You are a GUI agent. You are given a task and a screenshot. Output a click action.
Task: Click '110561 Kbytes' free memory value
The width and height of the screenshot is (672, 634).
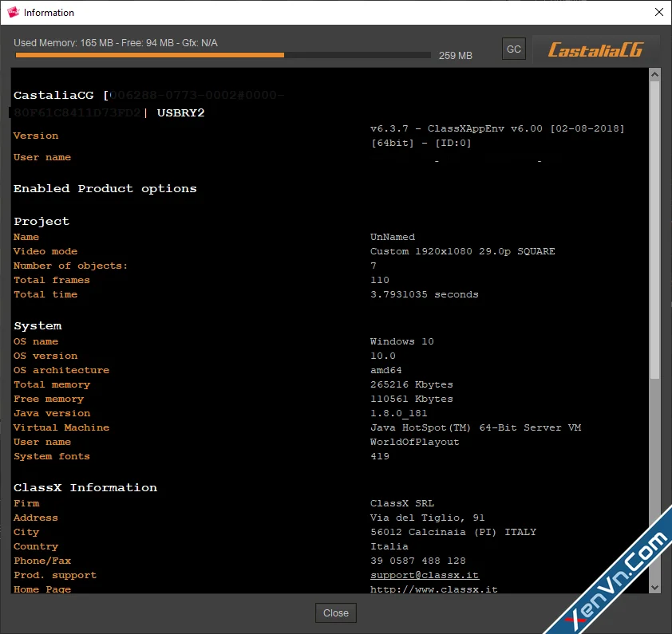pos(412,399)
